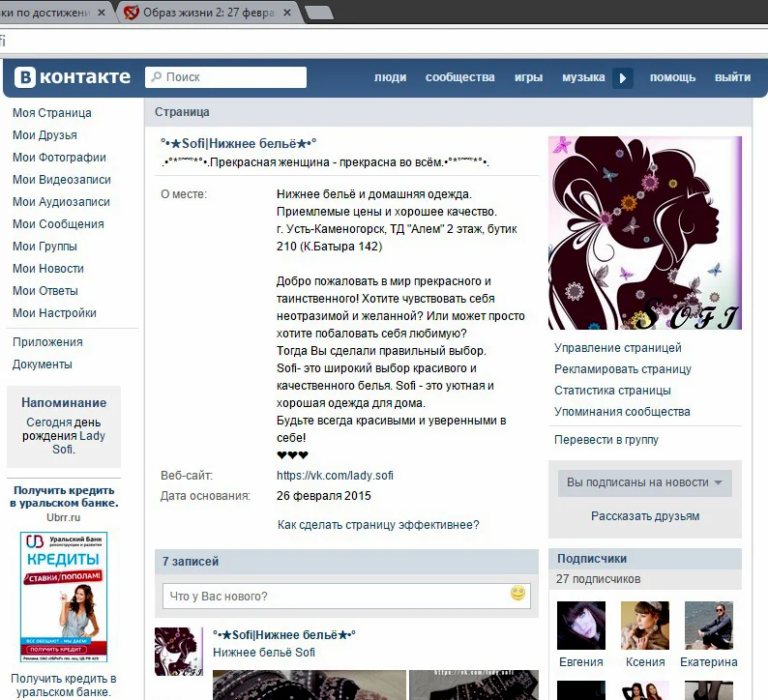Open Мои Группы in sidebar

pyautogui.click(x=44, y=247)
